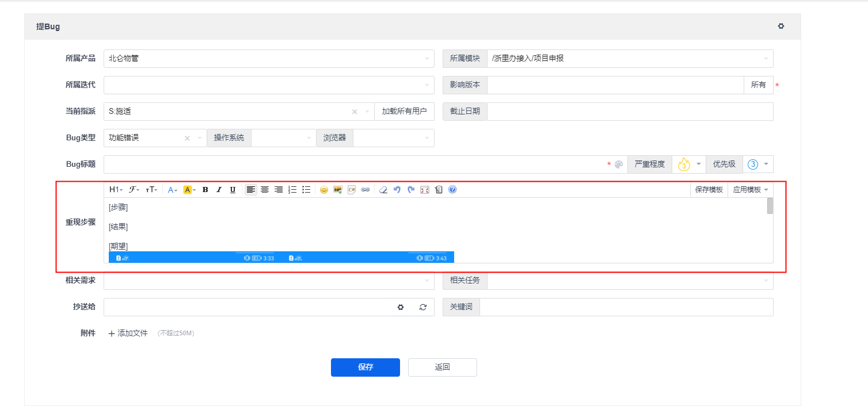Open page settings gear in 提Bug header
This screenshot has width=868, height=406.
[781, 26]
